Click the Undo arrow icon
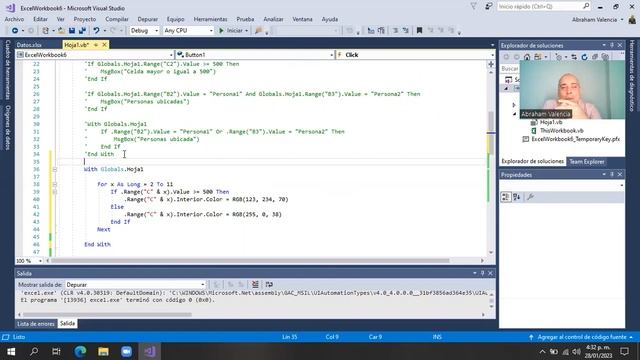 click(96, 31)
